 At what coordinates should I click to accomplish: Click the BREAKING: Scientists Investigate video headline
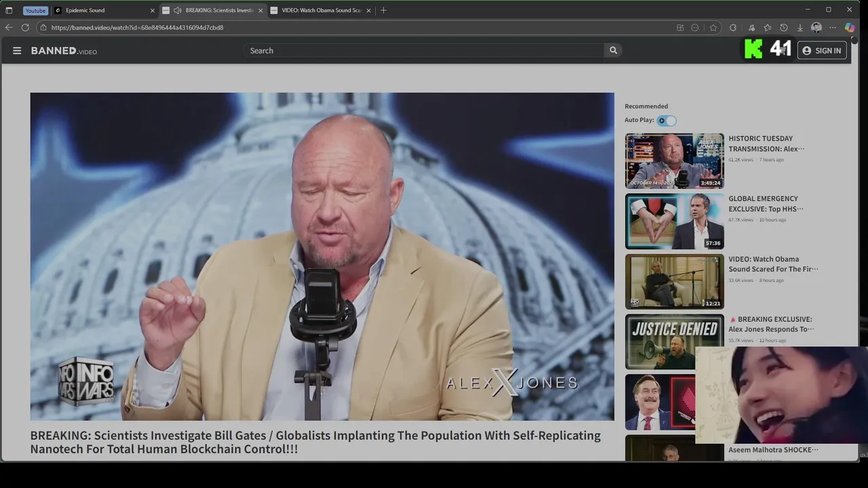[315, 442]
